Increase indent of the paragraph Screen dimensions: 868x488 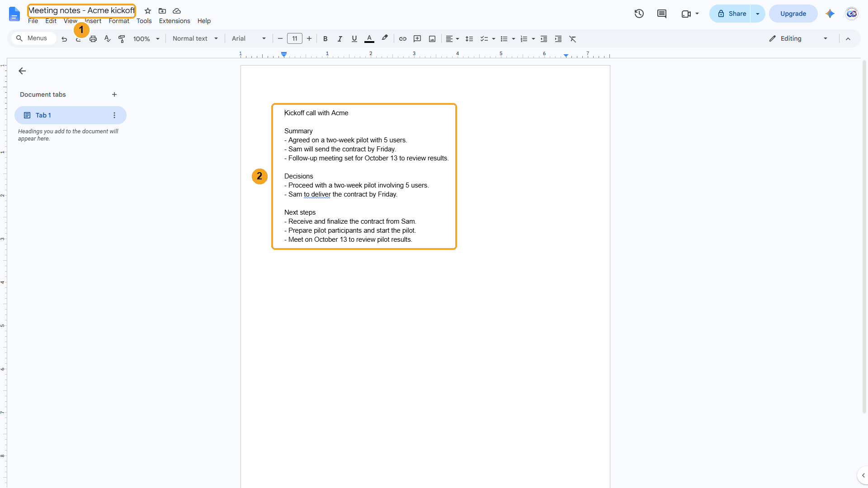(x=558, y=39)
